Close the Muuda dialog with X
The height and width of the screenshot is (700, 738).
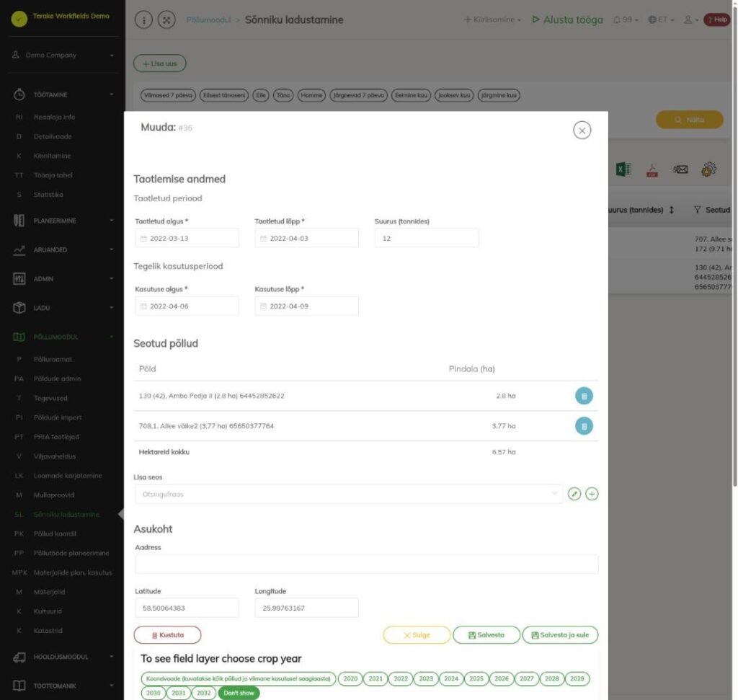click(582, 130)
